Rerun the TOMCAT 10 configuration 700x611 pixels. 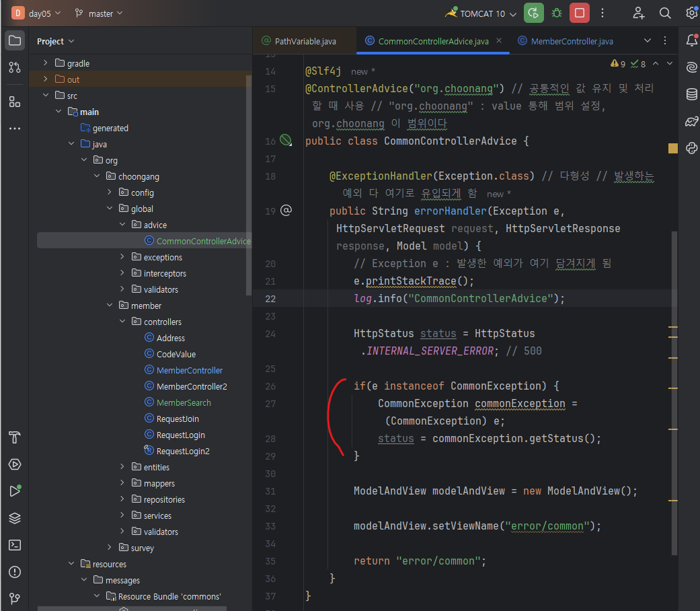[533, 13]
